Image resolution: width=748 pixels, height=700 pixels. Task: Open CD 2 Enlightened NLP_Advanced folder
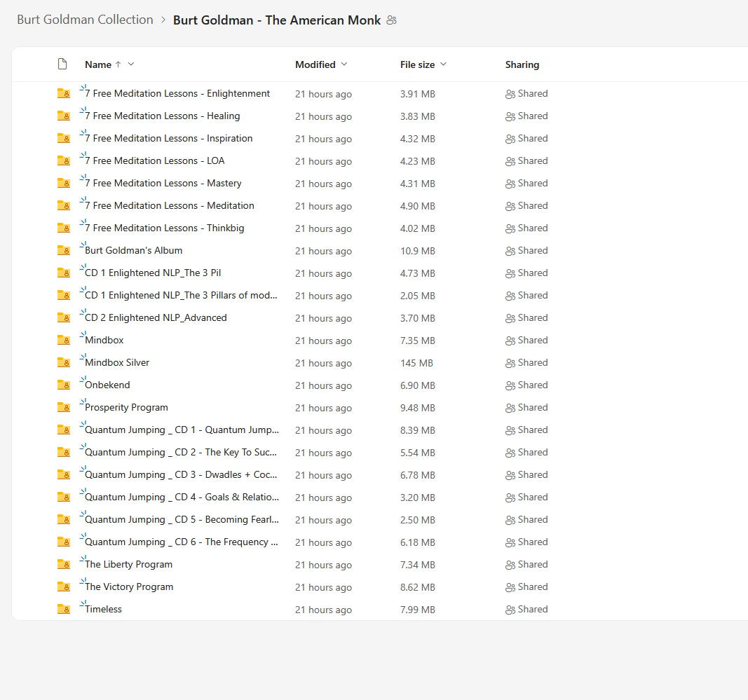pyautogui.click(x=156, y=318)
